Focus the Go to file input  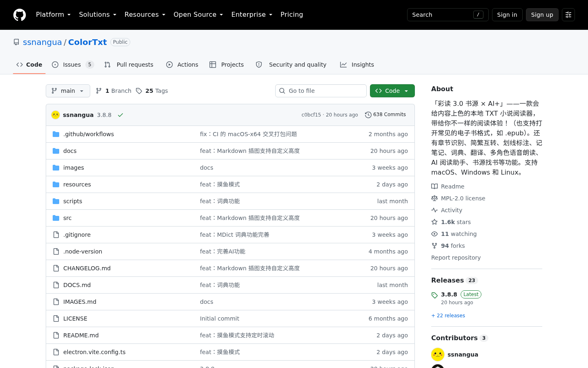coord(321,91)
